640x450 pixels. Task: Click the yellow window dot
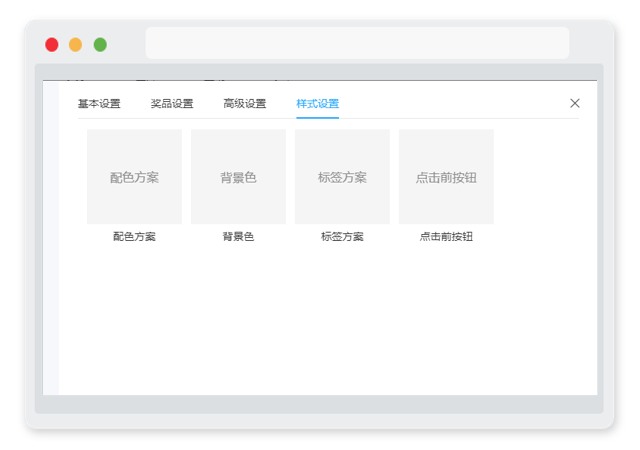(x=76, y=45)
